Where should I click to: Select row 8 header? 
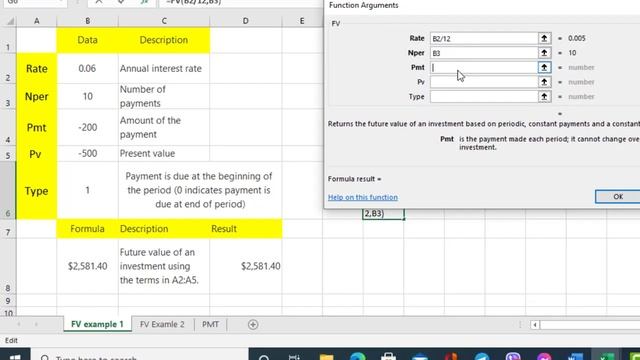click(x=8, y=266)
